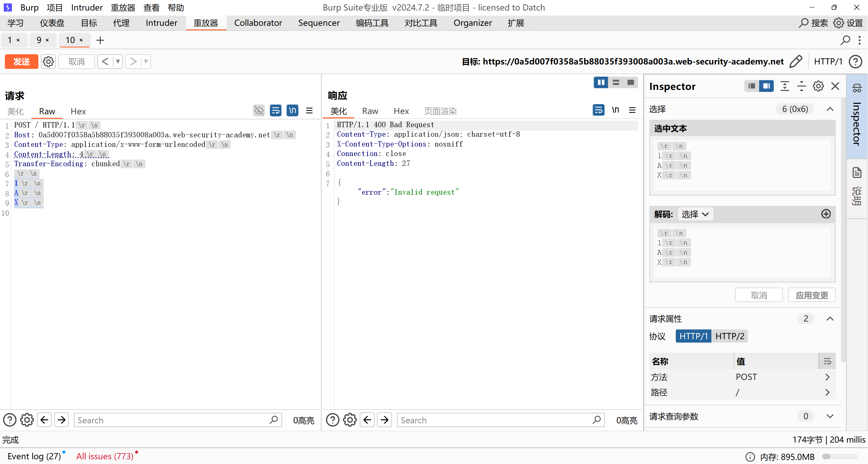868x464 pixels.
Task: Open Inspector settings gear icon
Action: tap(818, 86)
